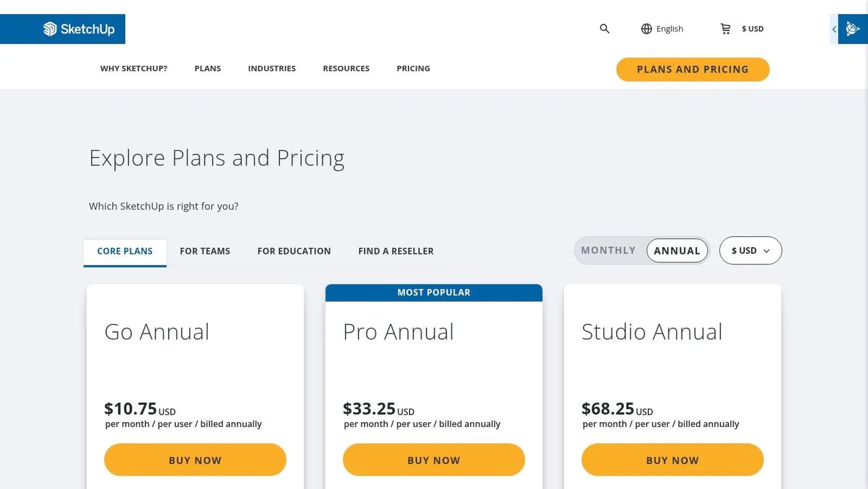This screenshot has width=868, height=489.
Task: Switch to the For Education tab
Action: (294, 251)
